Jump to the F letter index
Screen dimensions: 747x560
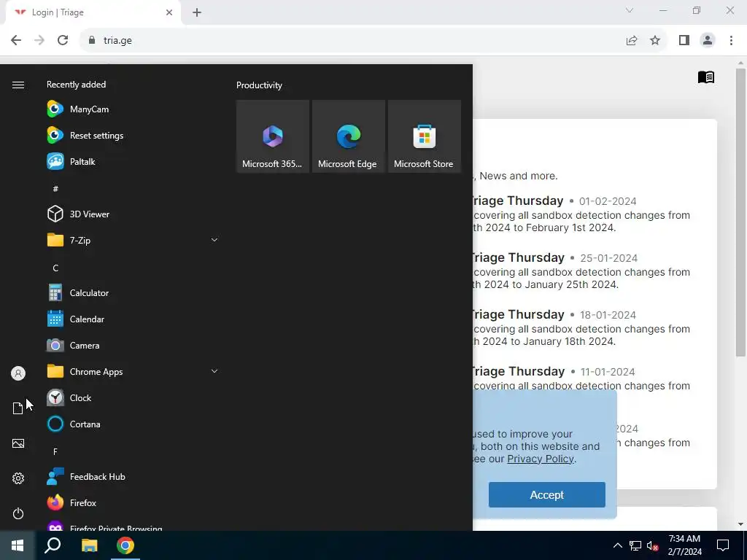click(55, 451)
